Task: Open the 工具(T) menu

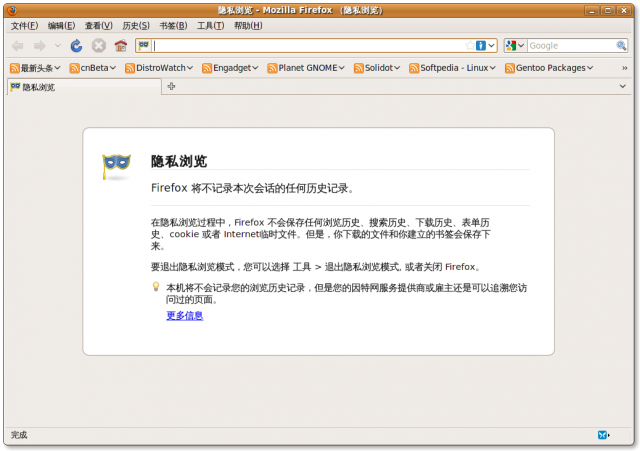Action: click(210, 26)
